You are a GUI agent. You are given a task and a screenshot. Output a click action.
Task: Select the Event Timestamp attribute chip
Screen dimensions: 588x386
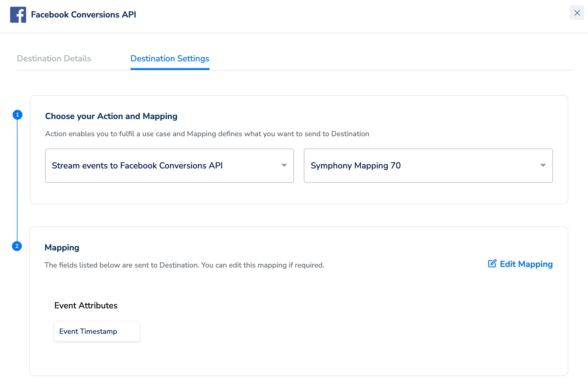click(x=97, y=331)
